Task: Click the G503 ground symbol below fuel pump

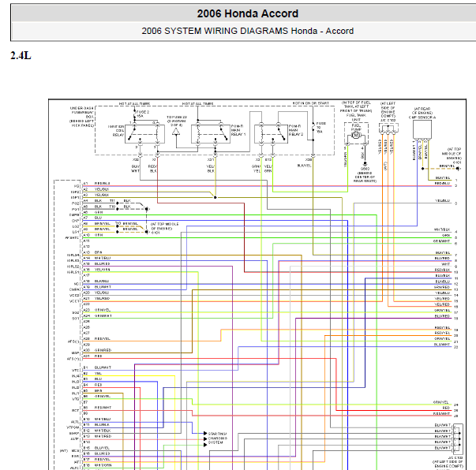Action: click(x=365, y=163)
